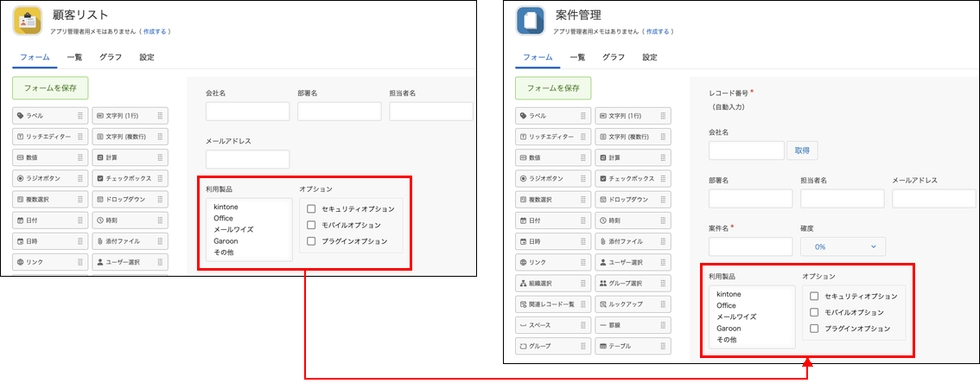Open 設定 tab in 案件管理

tap(650, 57)
